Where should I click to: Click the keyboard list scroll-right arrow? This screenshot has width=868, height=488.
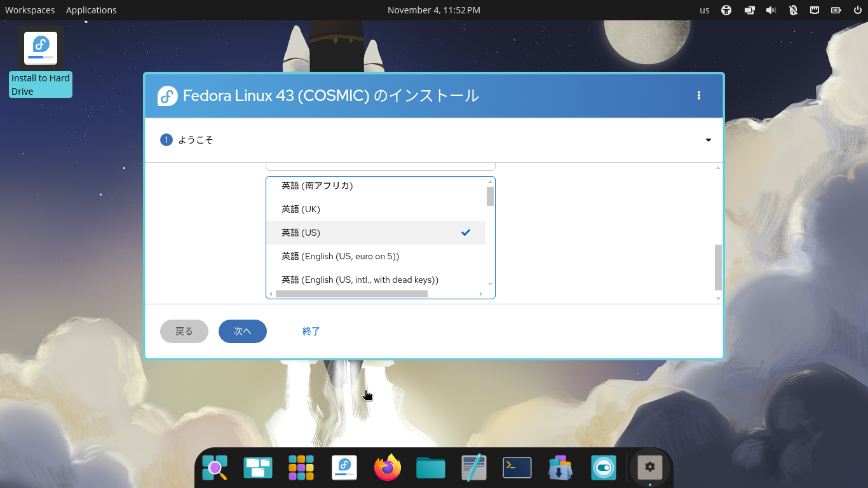[481, 294]
